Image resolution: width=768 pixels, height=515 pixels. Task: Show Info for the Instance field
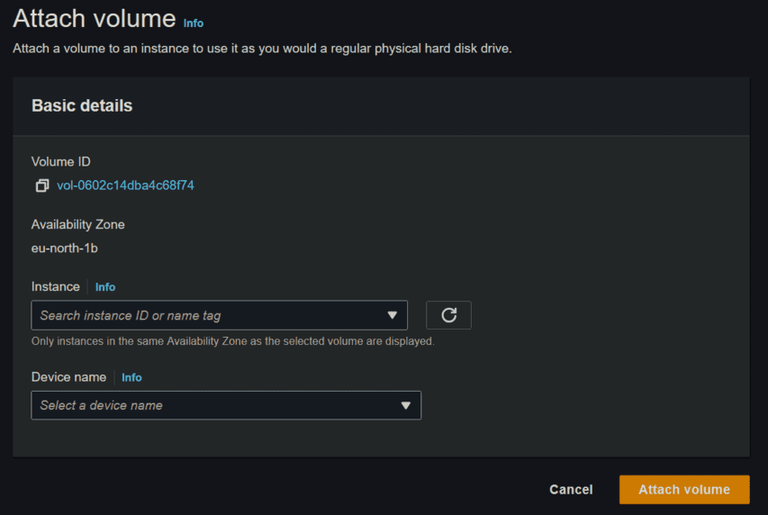105,287
